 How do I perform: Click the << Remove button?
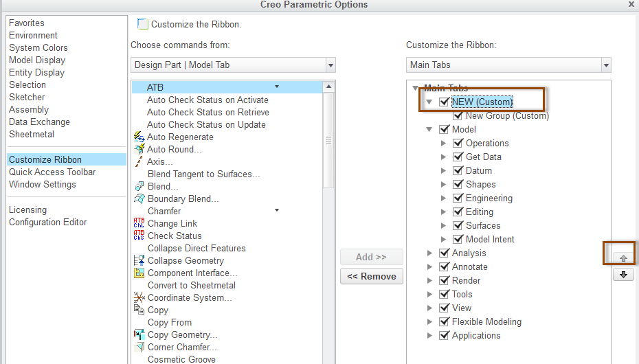(371, 277)
